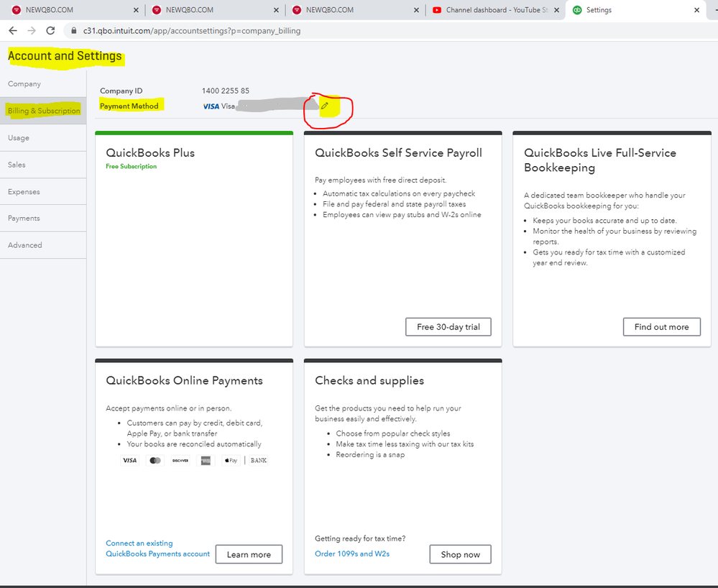Screen dimensions: 718x588
Task: Click the QuickBooks Self Service Payroll title
Action: (x=398, y=153)
